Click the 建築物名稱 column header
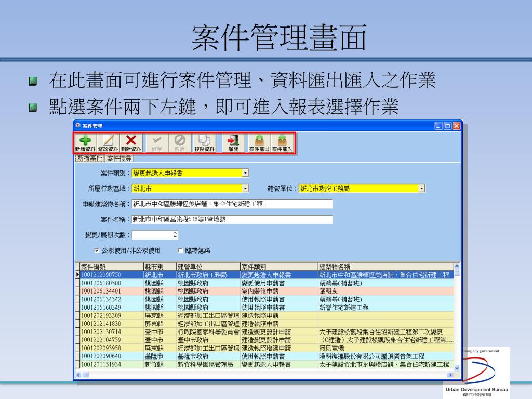532x399 pixels. (x=385, y=267)
